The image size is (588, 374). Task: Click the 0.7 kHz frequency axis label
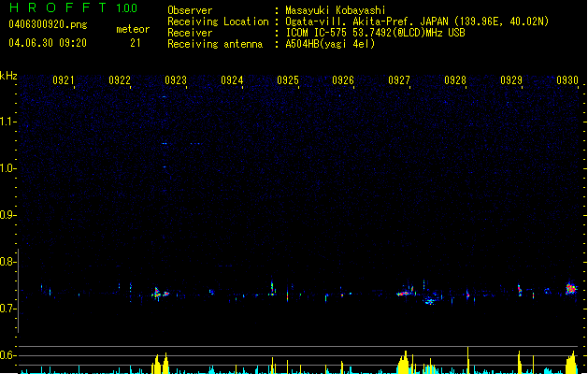point(8,309)
